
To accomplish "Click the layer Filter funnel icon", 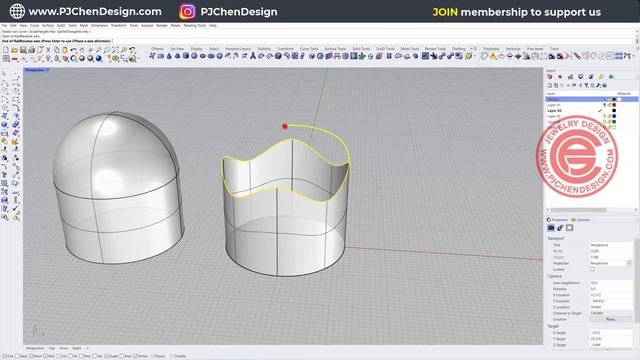I will 586,85.
